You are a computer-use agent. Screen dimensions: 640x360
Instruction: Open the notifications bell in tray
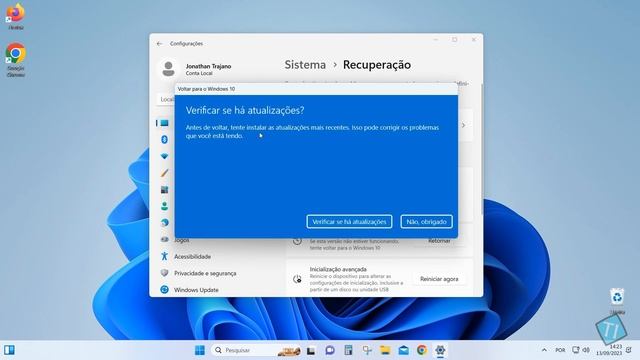(x=629, y=350)
